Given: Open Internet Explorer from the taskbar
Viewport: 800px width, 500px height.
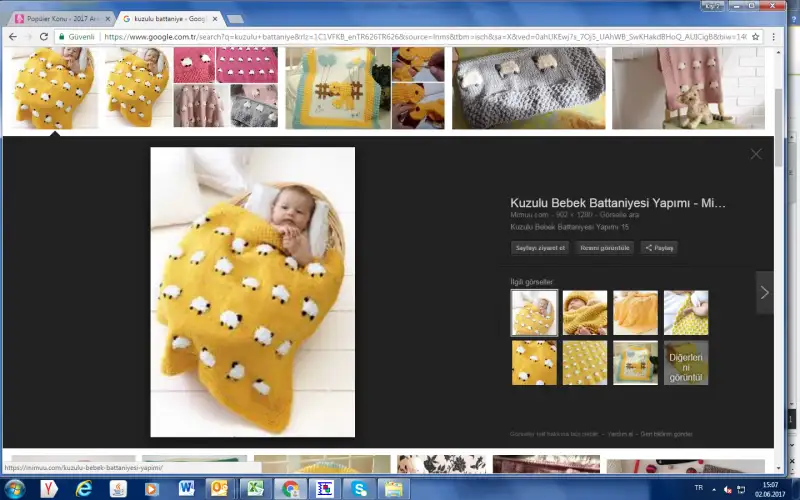Looking at the screenshot, I should pos(83,488).
